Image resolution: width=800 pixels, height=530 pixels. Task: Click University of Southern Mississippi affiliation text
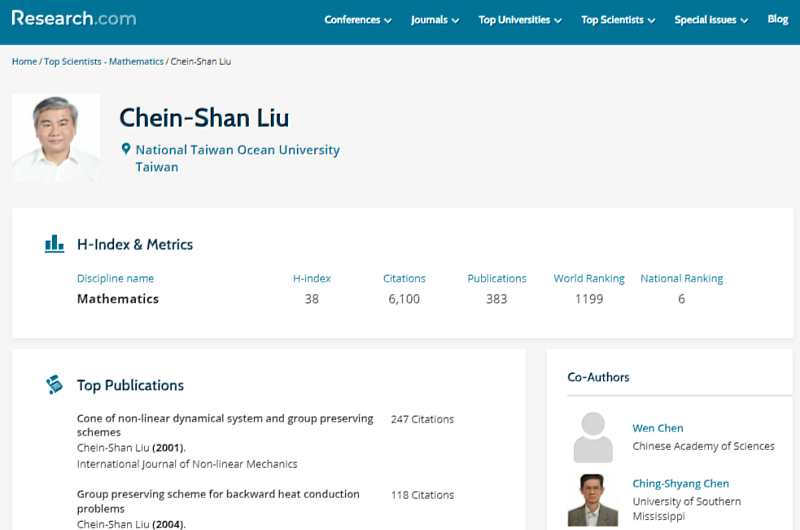tap(687, 509)
